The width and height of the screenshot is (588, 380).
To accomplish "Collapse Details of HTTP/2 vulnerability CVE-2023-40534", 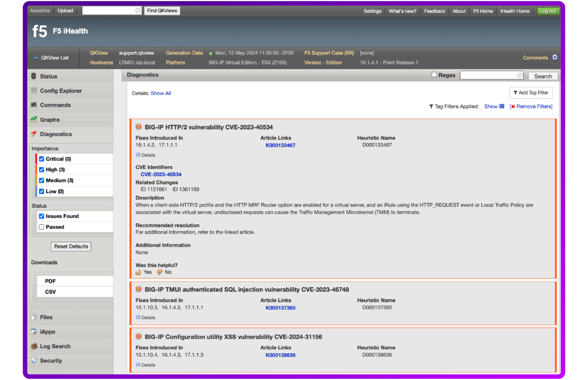I will (145, 155).
